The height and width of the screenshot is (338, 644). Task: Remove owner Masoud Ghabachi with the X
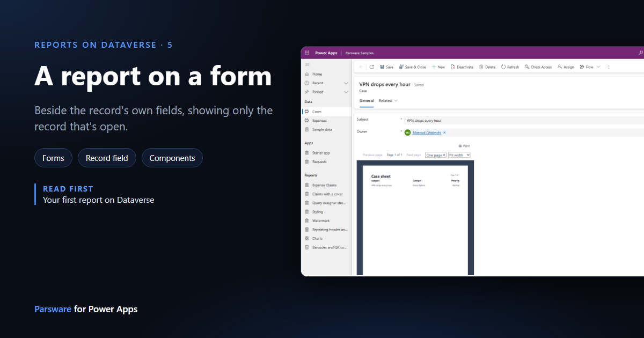point(444,133)
